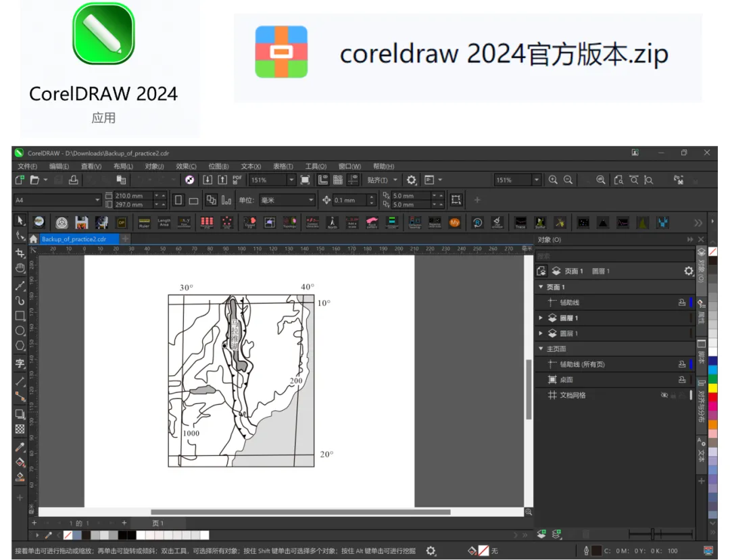Toggle Show Guidelines button

(x=353, y=180)
